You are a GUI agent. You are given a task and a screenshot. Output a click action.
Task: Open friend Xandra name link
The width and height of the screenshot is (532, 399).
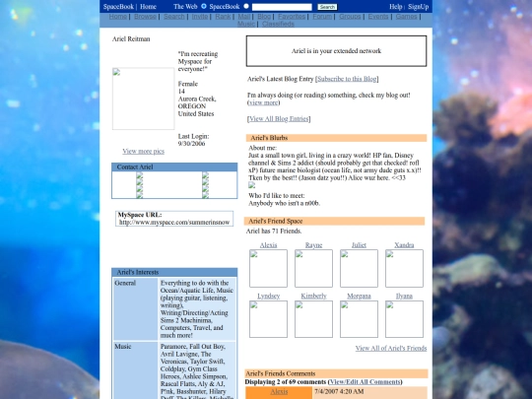(404, 245)
